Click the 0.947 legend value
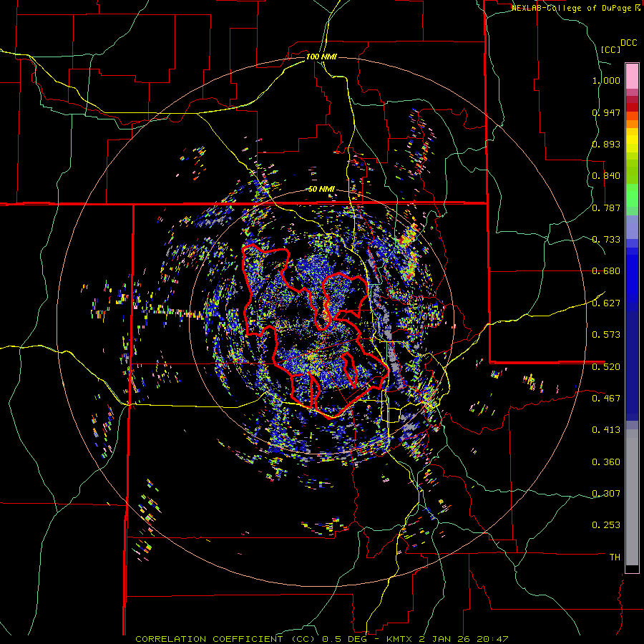 606,112
